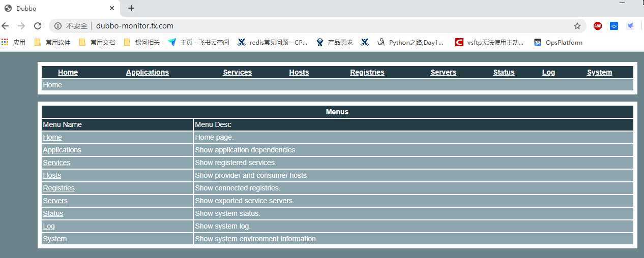This screenshot has width=644, height=258.
Task: Go back with browser back arrow
Action: coord(6,26)
